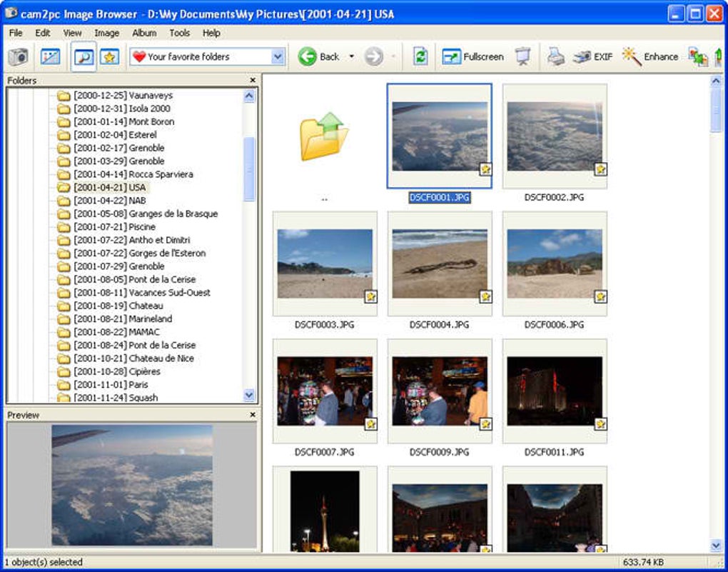Viewport: 728px width, 572px height.
Task: Click the parent folder up-arrow icon
Action: click(x=324, y=136)
